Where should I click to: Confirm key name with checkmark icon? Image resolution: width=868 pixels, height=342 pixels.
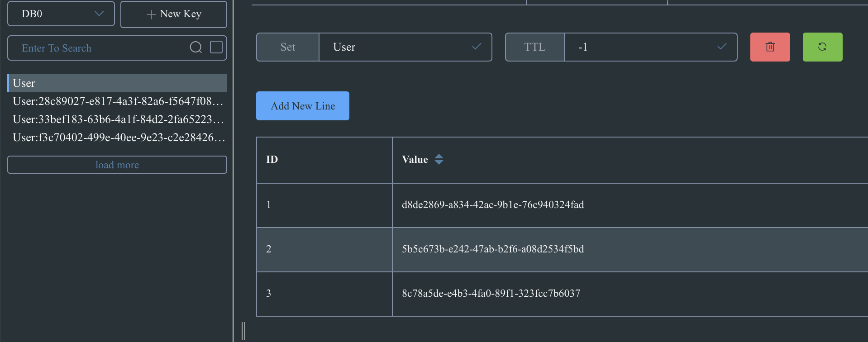click(x=477, y=47)
